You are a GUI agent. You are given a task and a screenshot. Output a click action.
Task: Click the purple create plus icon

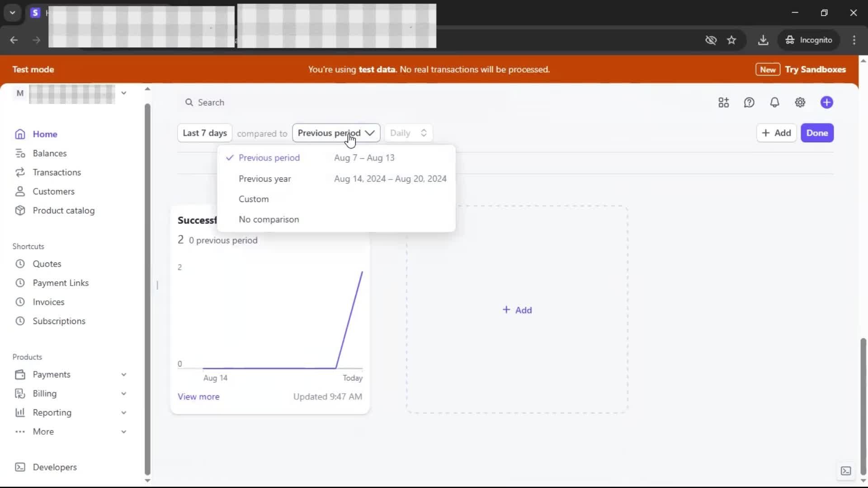point(826,103)
